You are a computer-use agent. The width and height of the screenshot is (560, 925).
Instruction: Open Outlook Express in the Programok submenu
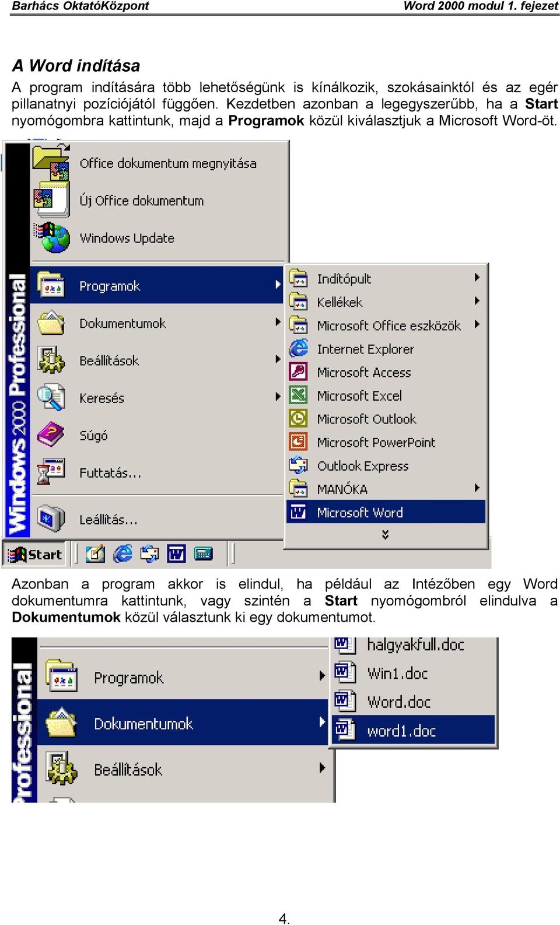pos(386,465)
